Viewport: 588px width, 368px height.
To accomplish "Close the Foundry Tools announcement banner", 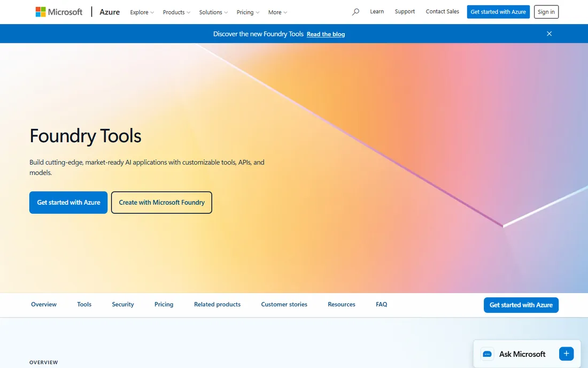I will tap(549, 34).
